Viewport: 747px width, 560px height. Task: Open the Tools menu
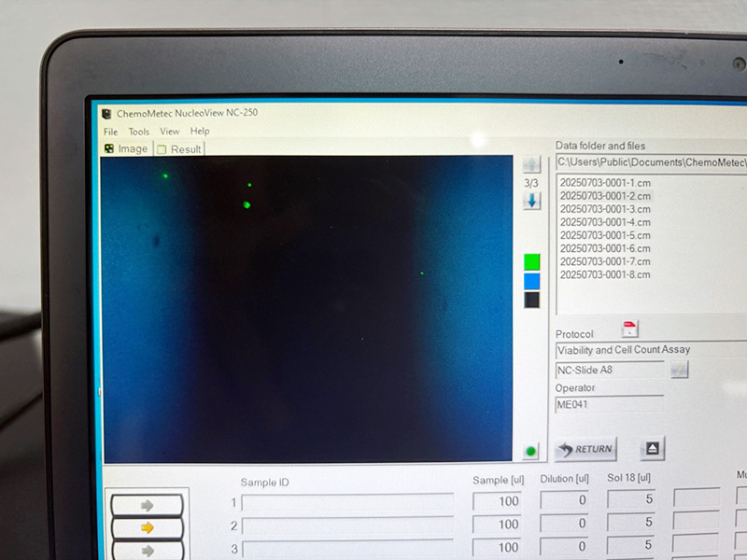(139, 132)
